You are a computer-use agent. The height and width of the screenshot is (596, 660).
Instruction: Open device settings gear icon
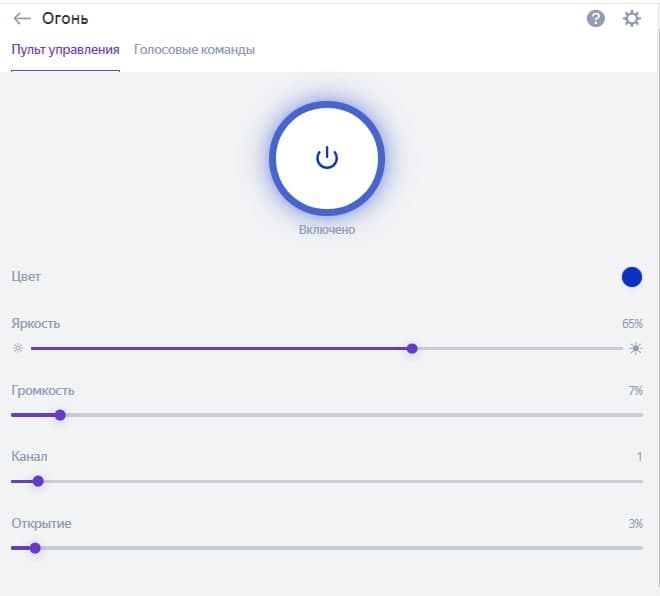[x=631, y=19]
